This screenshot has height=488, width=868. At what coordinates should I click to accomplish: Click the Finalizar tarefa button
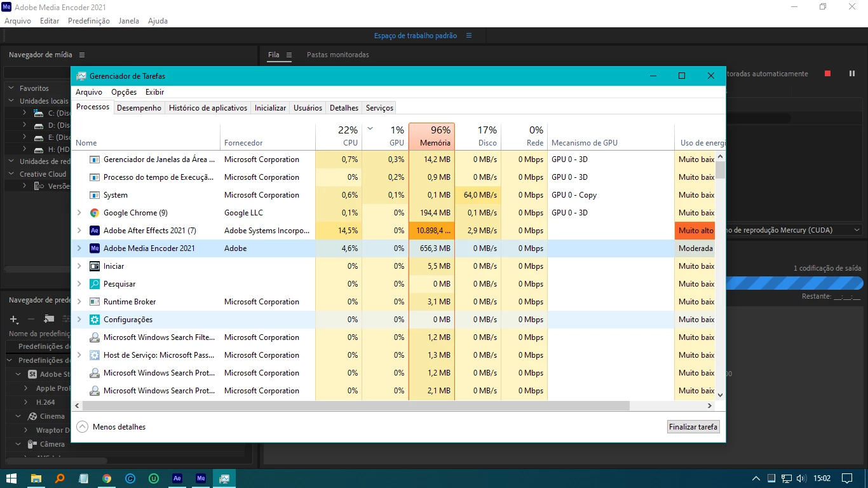693,427
